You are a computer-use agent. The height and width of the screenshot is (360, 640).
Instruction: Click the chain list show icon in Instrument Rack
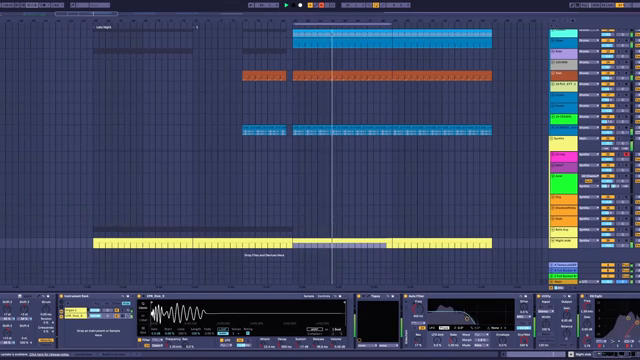coord(61,311)
